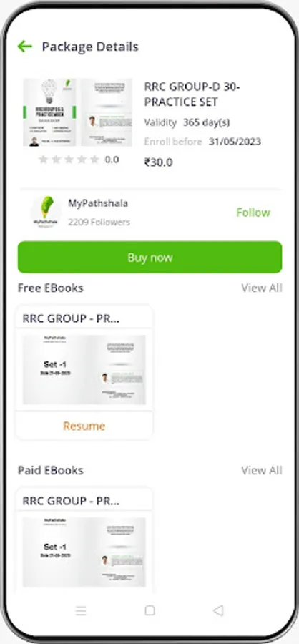Screen dimensions: 299x644
Task: Tap the Android home square icon
Action: [x=150, y=611]
